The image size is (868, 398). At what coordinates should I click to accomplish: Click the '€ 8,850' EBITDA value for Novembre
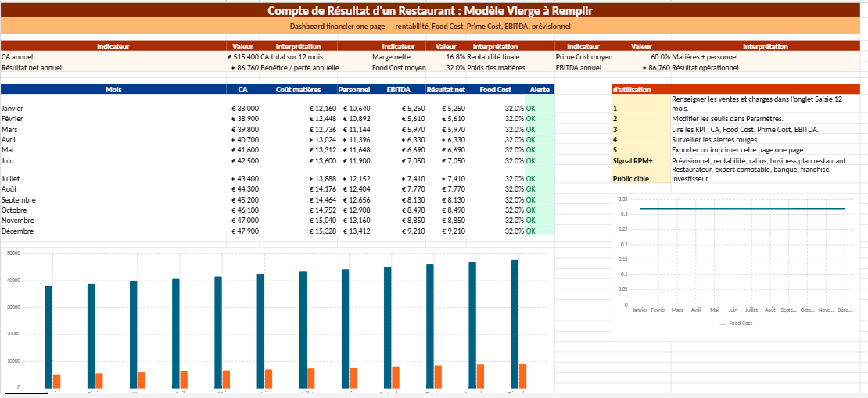399,221
